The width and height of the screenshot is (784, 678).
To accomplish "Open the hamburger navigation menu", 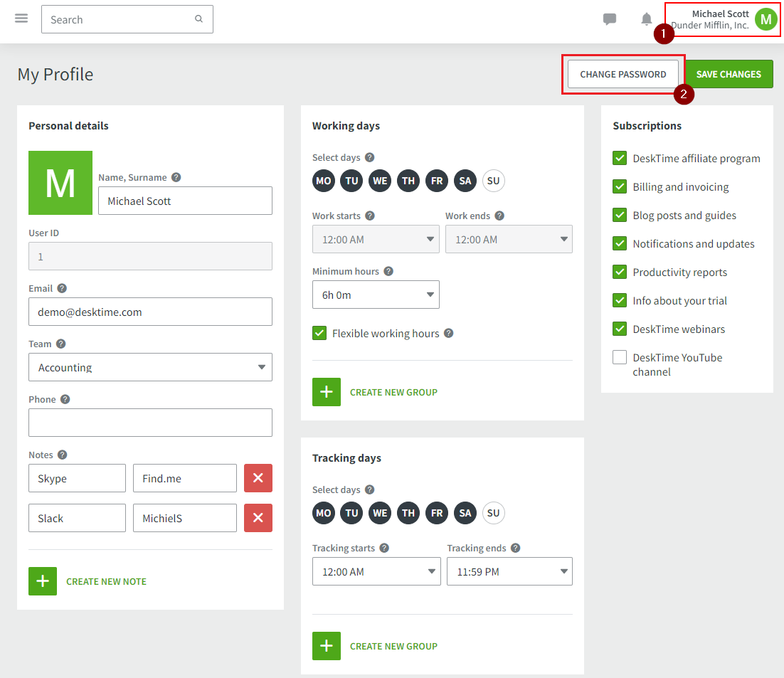I will coord(21,18).
